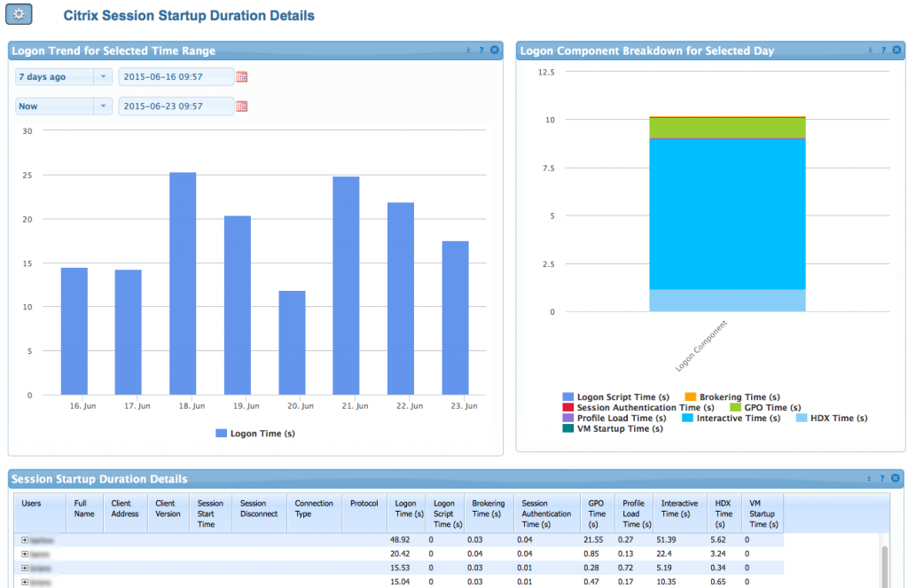
Task: Select the GPO time cell '21.55'
Action: pyautogui.click(x=593, y=540)
